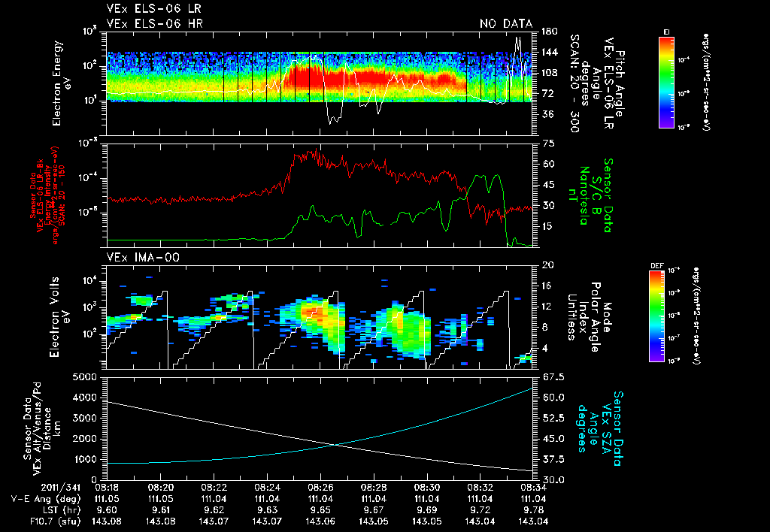Screen dimensions: 770x532
Task: Click the 08:28 time tick label
Action: click(373, 488)
